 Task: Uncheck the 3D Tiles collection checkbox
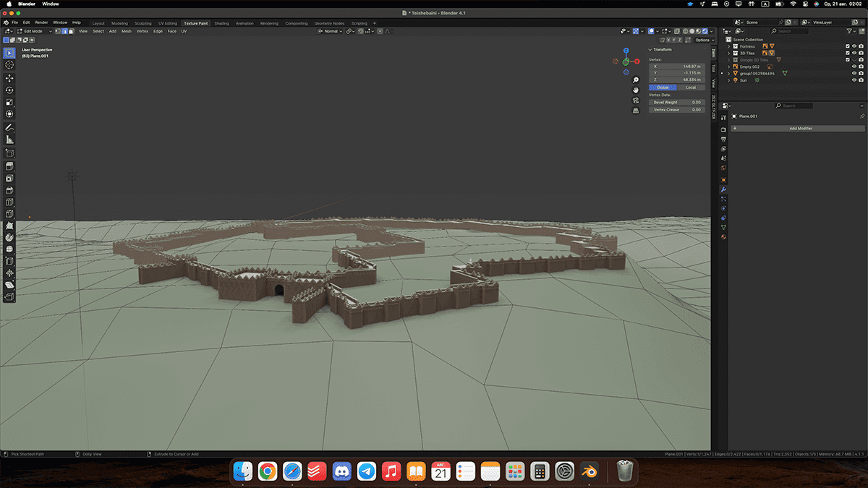848,53
